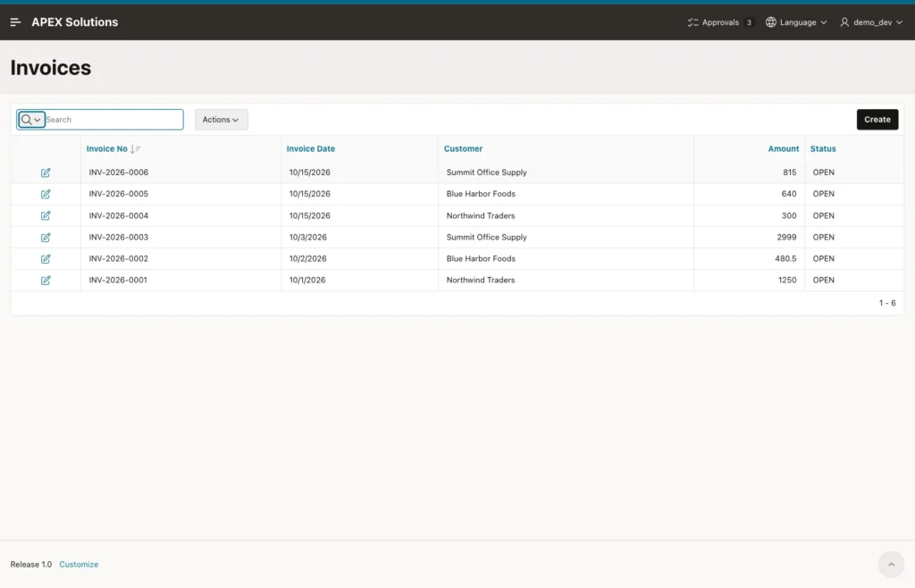
Task: Edit invoice INV-2026-0004
Action: click(46, 216)
